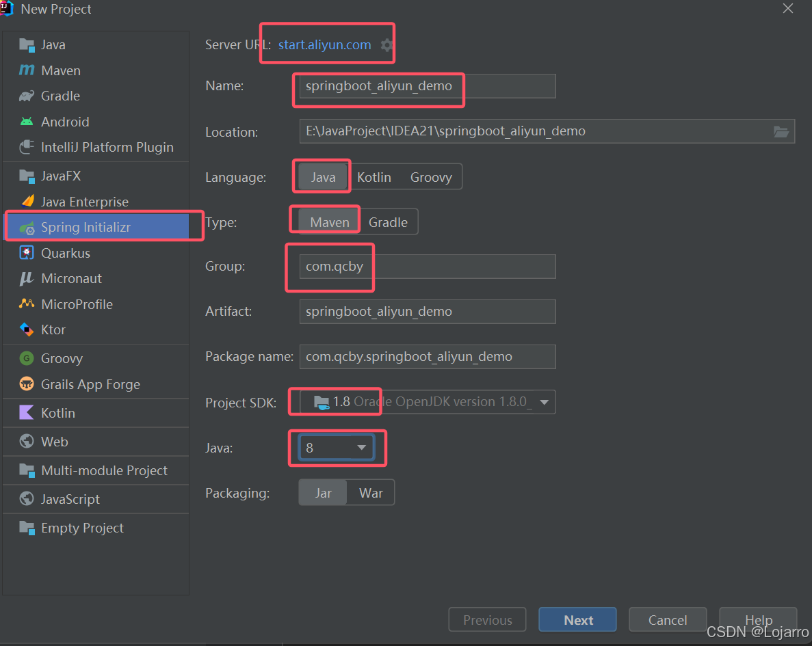Click the IntelliJ logo in title bar
Screen dimensions: 812x646
point(7,9)
